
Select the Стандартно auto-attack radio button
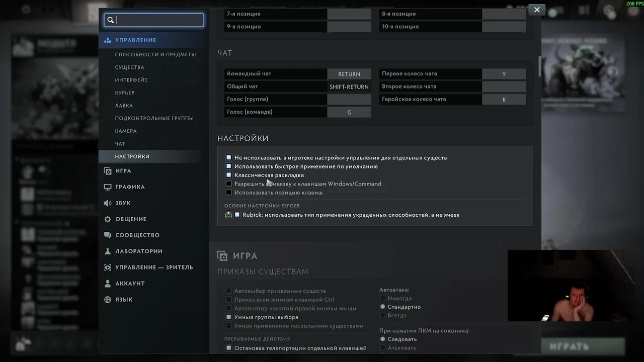click(383, 307)
